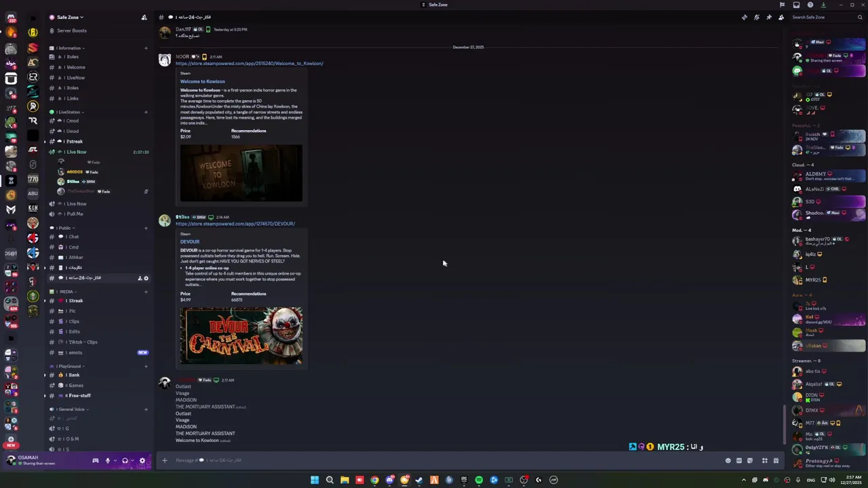Open Windows taskbar search
Viewport: 868px width, 488px height.
[x=330, y=480]
